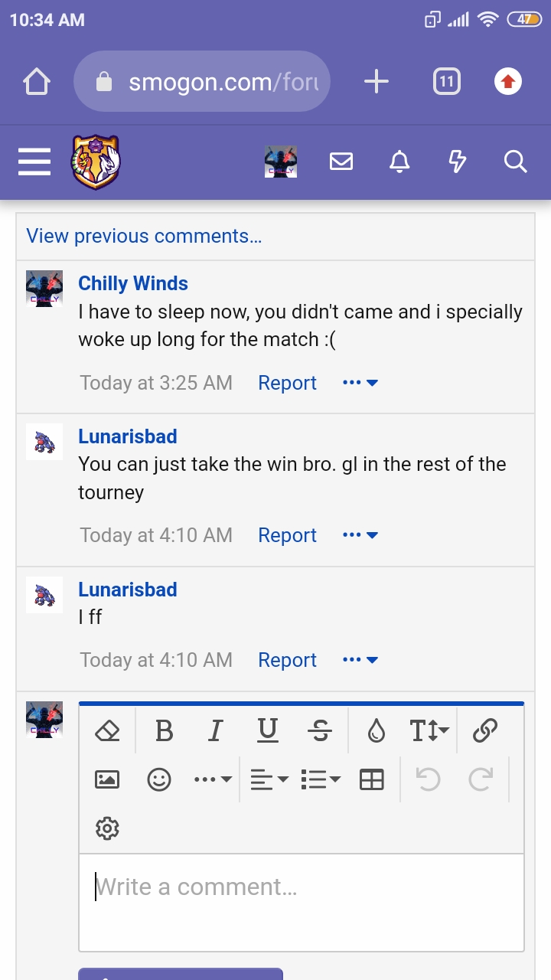This screenshot has height=980, width=551.
Task: Open the smilies emoji picker
Action: [x=159, y=779]
